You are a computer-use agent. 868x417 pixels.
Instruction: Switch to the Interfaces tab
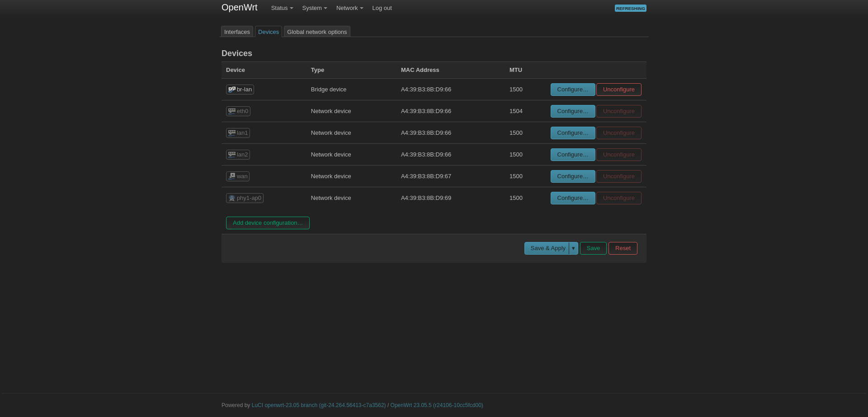coord(237,32)
